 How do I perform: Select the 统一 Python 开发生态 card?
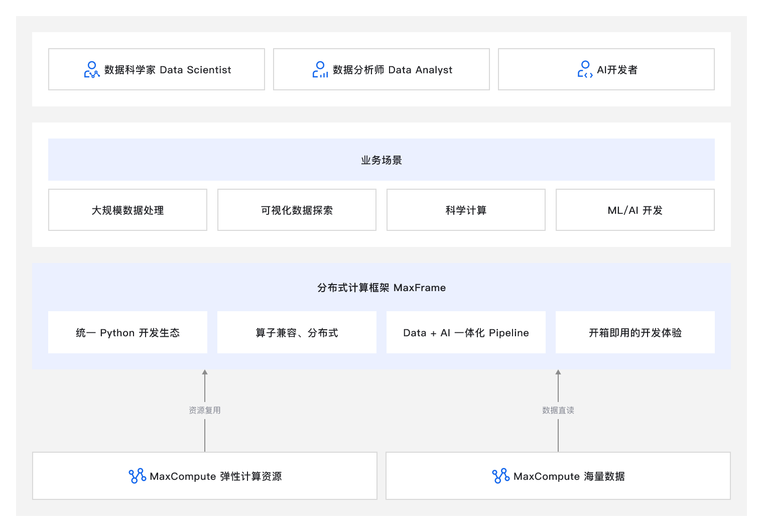pos(128,332)
